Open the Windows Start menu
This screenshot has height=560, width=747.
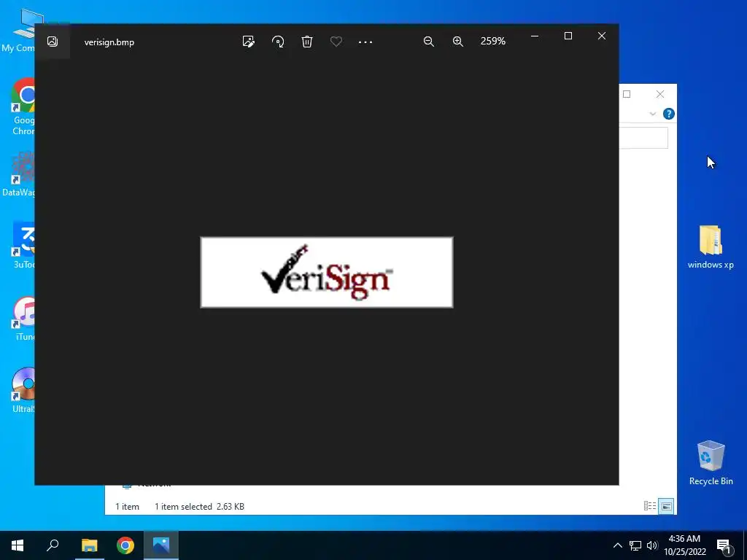18,545
